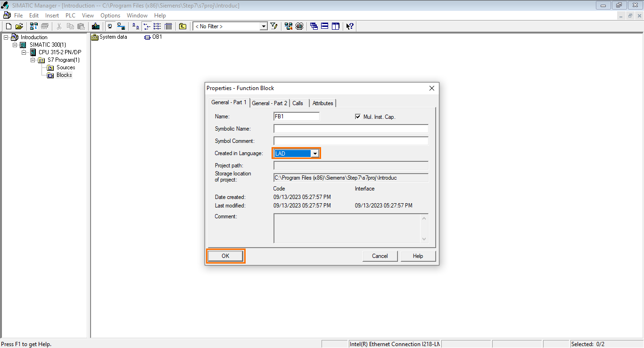
Task: Click the Details view toolbar icon
Action: pyautogui.click(x=168, y=26)
